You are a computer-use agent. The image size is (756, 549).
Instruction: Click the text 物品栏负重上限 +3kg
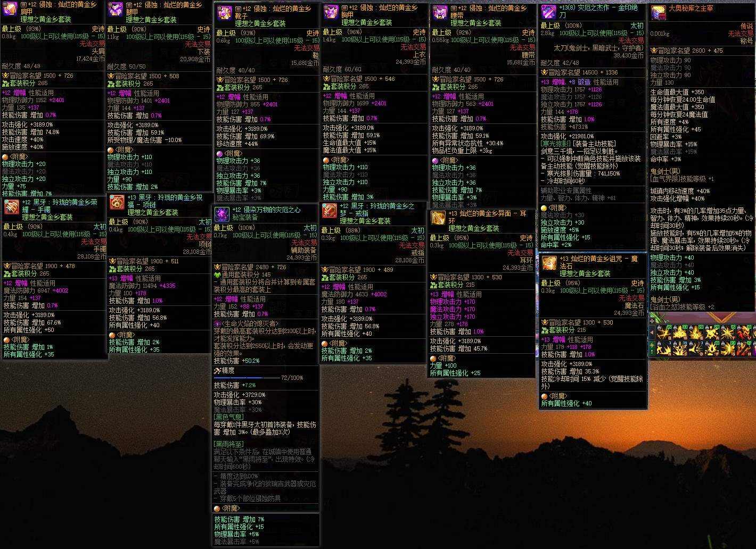click(x=462, y=151)
